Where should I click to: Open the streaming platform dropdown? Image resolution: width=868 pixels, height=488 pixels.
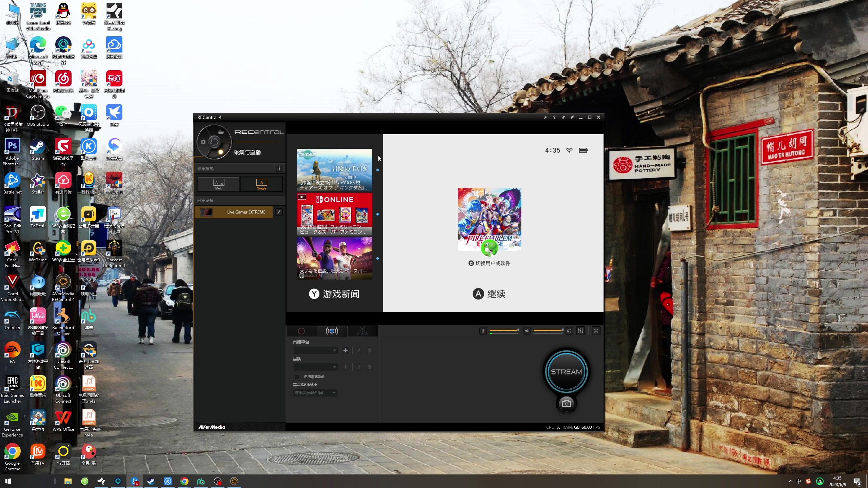[316, 350]
